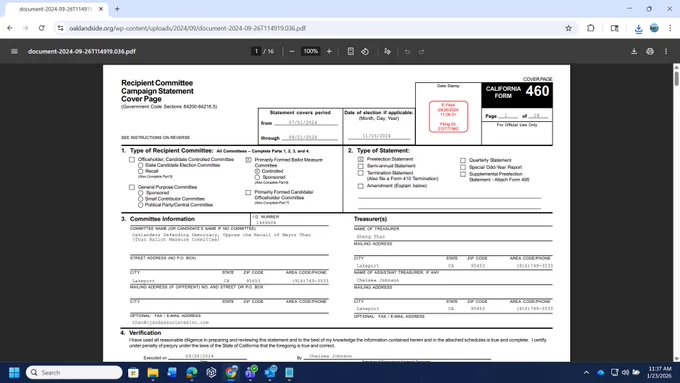680x383 pixels.
Task: Check Primarily Formed Candidate/Officeholder Committee box
Action: pyautogui.click(x=248, y=193)
